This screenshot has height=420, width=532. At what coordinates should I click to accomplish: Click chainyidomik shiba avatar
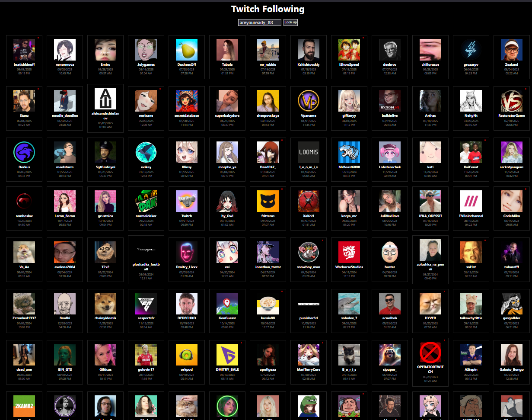(x=105, y=304)
